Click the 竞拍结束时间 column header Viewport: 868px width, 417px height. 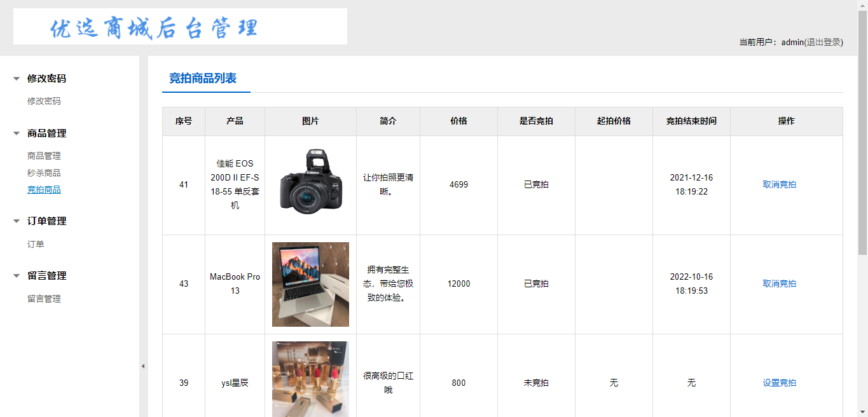tap(691, 121)
